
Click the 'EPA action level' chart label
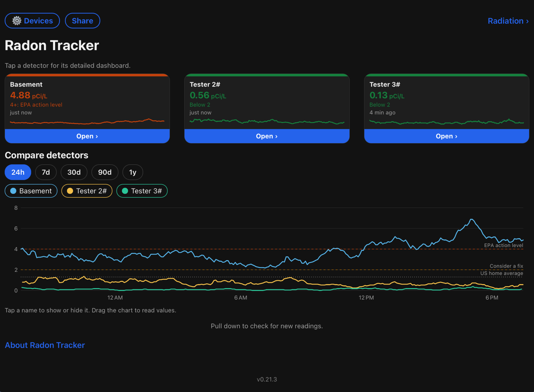click(x=504, y=245)
